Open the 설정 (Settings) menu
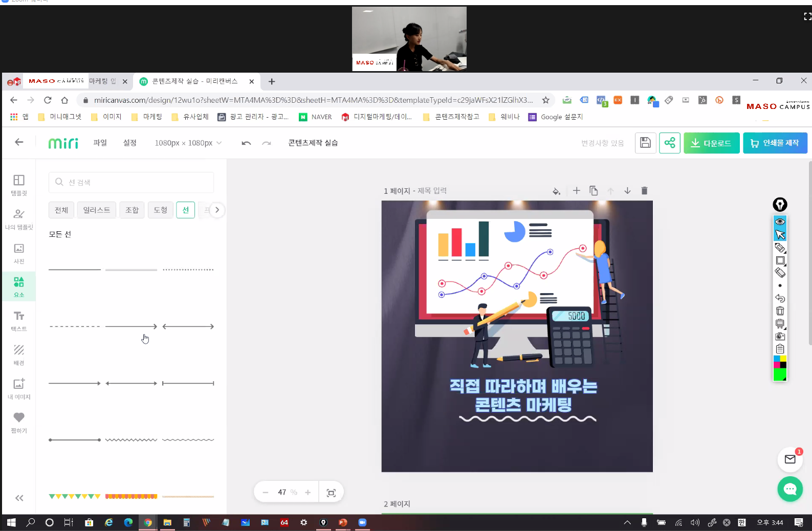Image resolution: width=812 pixels, height=531 pixels. click(130, 143)
